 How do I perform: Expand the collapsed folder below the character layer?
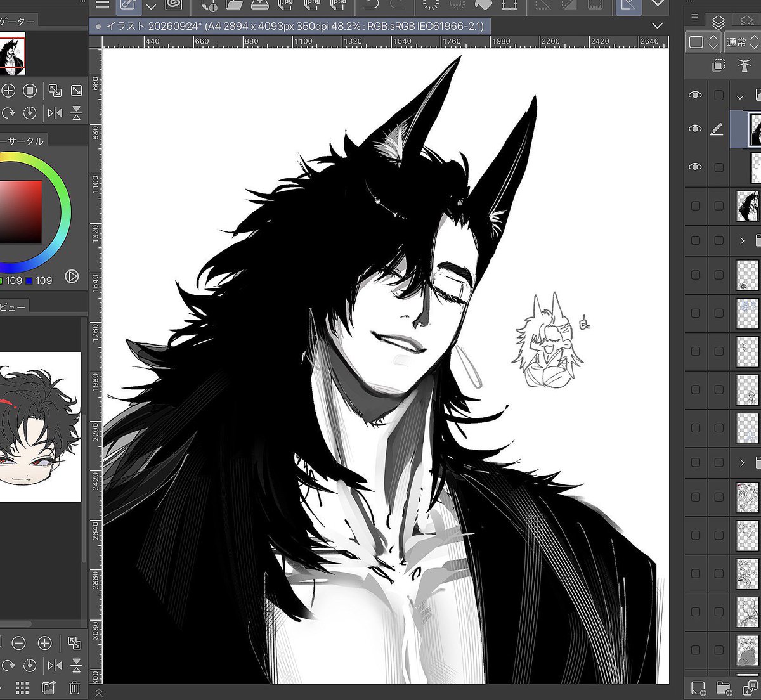pyautogui.click(x=741, y=241)
